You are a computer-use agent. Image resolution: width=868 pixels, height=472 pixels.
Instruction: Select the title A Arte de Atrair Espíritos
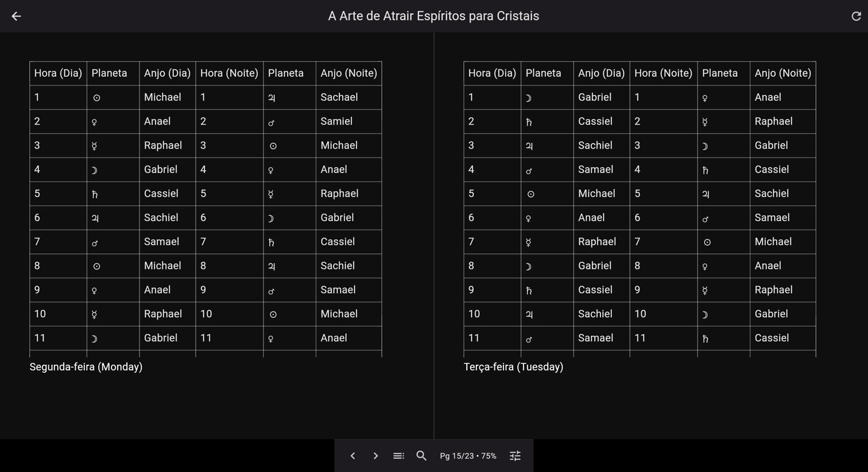coord(433,16)
